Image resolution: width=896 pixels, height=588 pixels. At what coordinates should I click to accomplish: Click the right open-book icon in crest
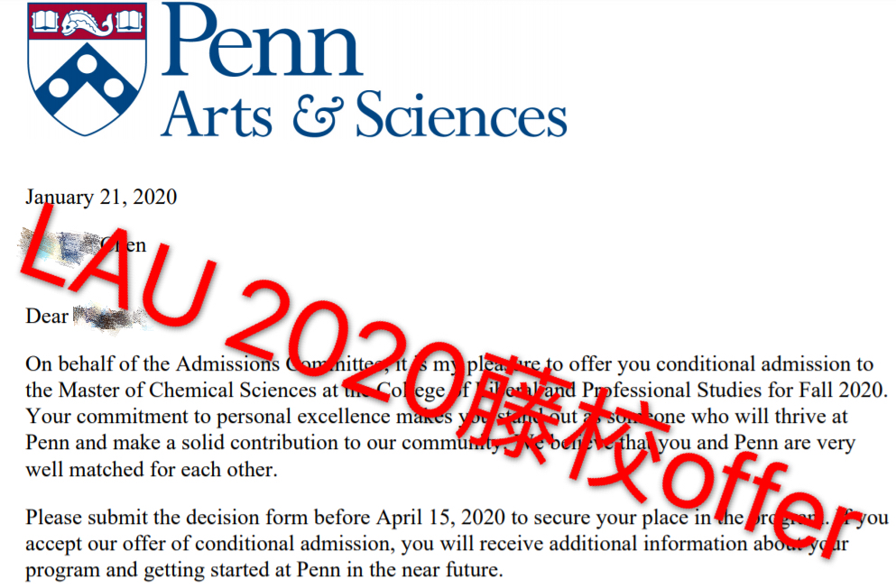pyautogui.click(x=128, y=22)
